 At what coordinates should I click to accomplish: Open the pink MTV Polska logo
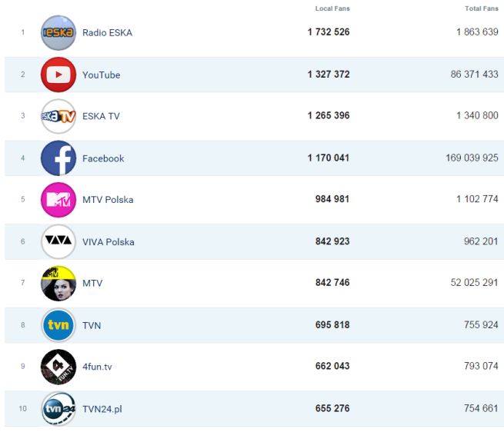coord(58,200)
